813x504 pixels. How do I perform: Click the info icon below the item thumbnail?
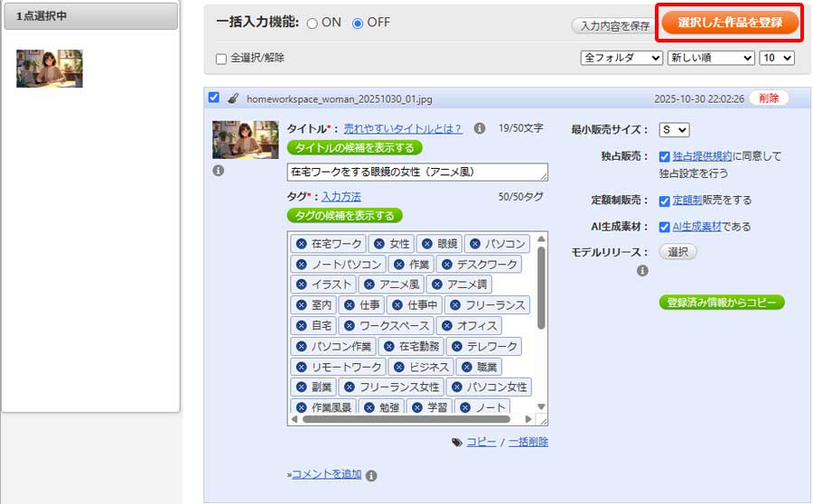coord(219,171)
